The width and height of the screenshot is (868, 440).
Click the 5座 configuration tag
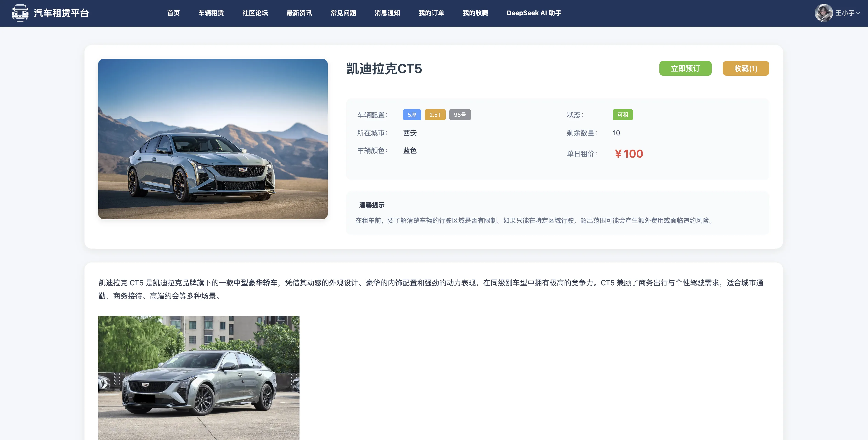point(412,115)
